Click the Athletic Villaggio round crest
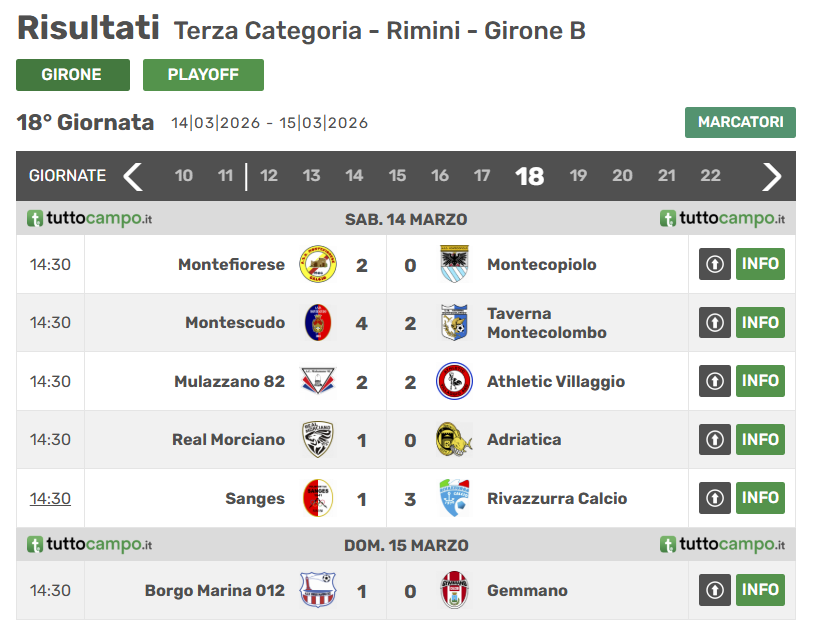 tap(454, 381)
